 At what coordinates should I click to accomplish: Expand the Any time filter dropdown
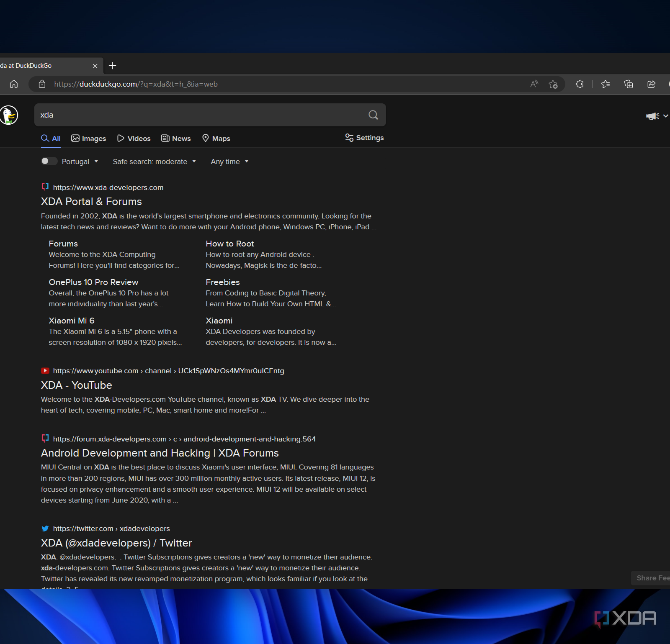229,162
